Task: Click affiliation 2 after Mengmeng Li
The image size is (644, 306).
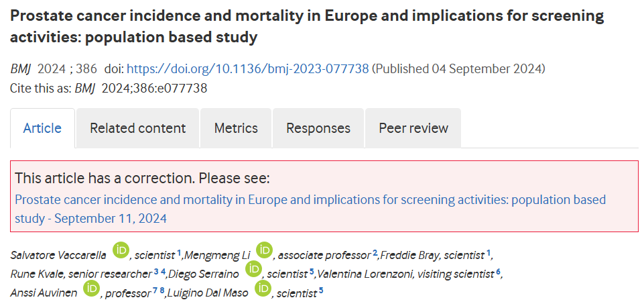Action: point(375,252)
